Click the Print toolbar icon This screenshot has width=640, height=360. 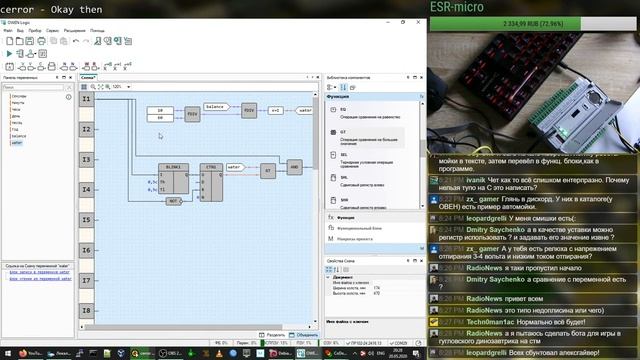point(41,41)
